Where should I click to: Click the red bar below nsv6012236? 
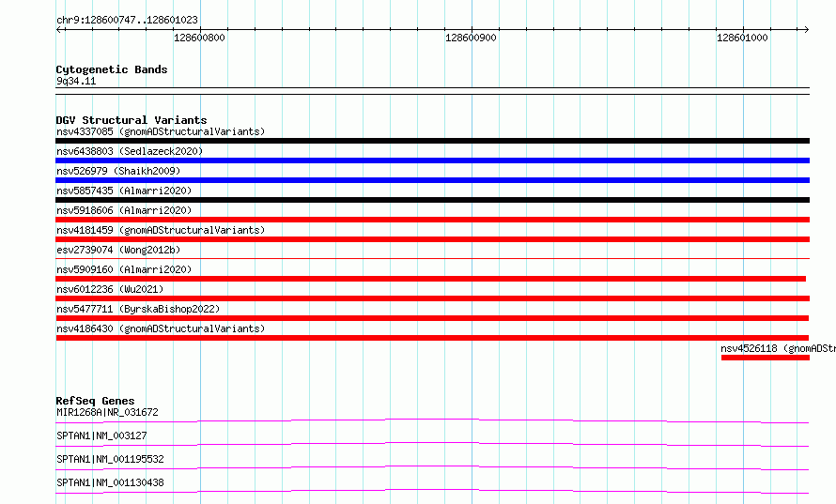click(432, 298)
